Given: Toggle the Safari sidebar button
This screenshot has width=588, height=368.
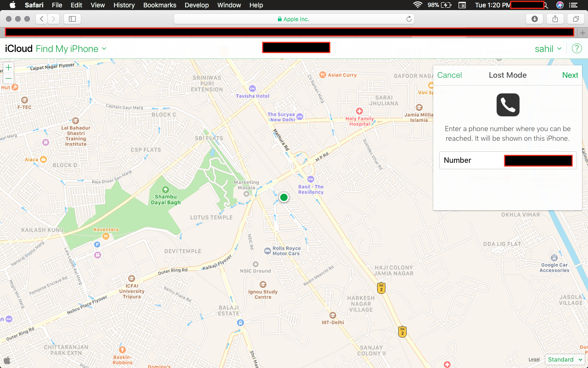Looking at the screenshot, I should point(72,19).
